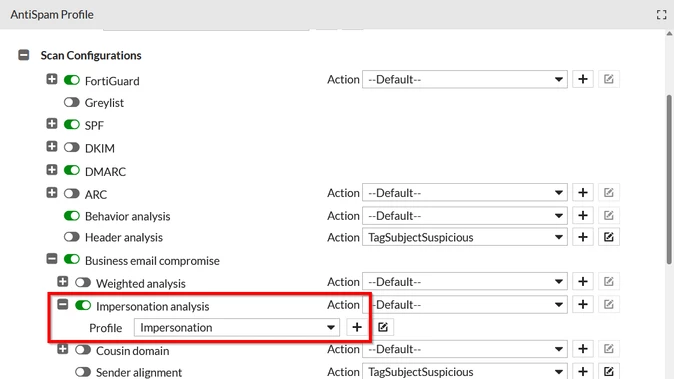Add new action for ARC
This screenshot has height=379, width=674.
click(583, 193)
